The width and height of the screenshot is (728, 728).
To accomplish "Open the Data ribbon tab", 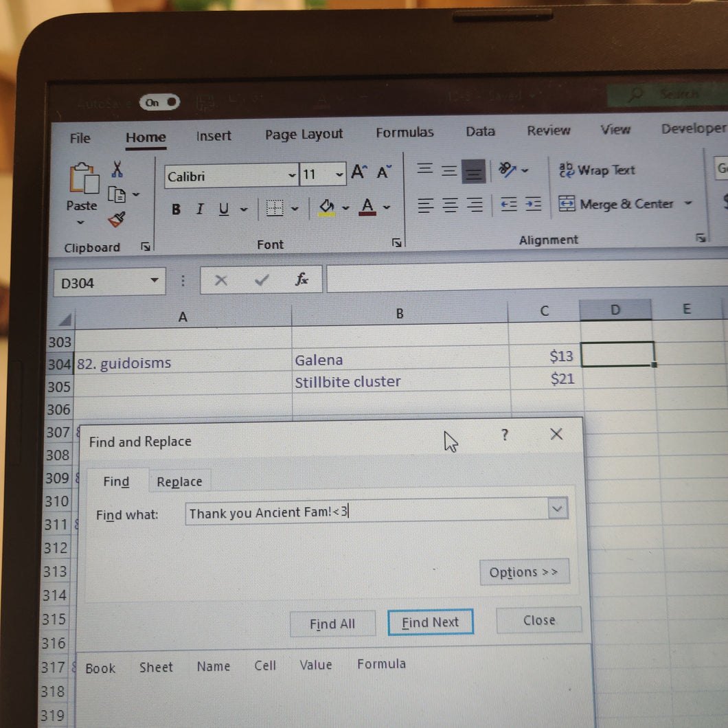I will (x=480, y=131).
